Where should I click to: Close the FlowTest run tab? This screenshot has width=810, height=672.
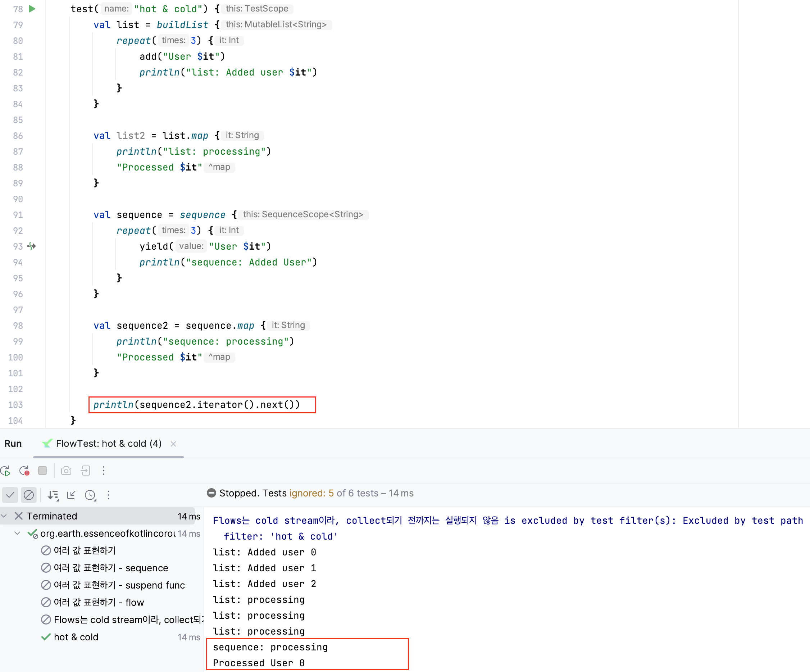(x=173, y=444)
